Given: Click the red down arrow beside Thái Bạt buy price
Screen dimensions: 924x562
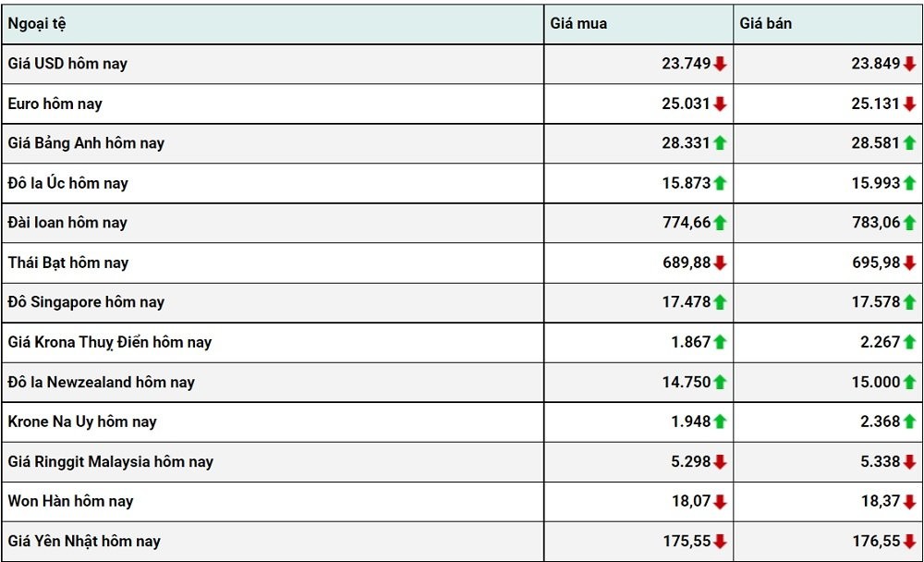Looking at the screenshot, I should tap(720, 263).
